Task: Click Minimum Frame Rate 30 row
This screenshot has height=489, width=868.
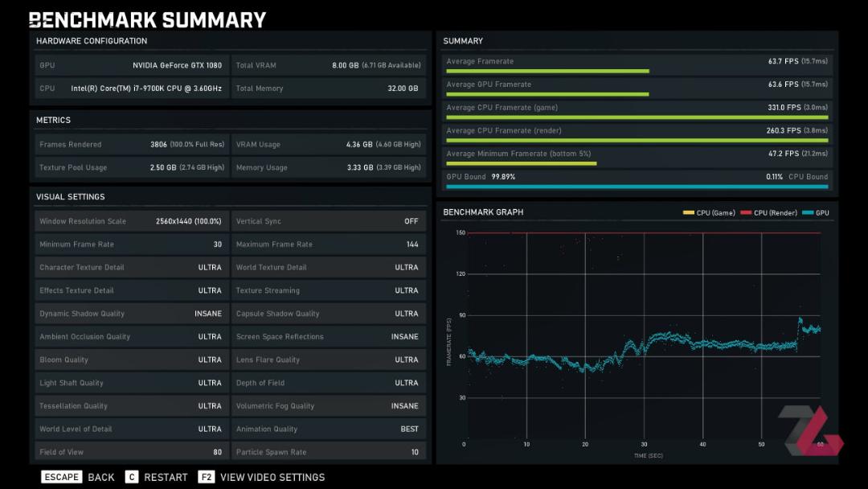Action: (132, 244)
